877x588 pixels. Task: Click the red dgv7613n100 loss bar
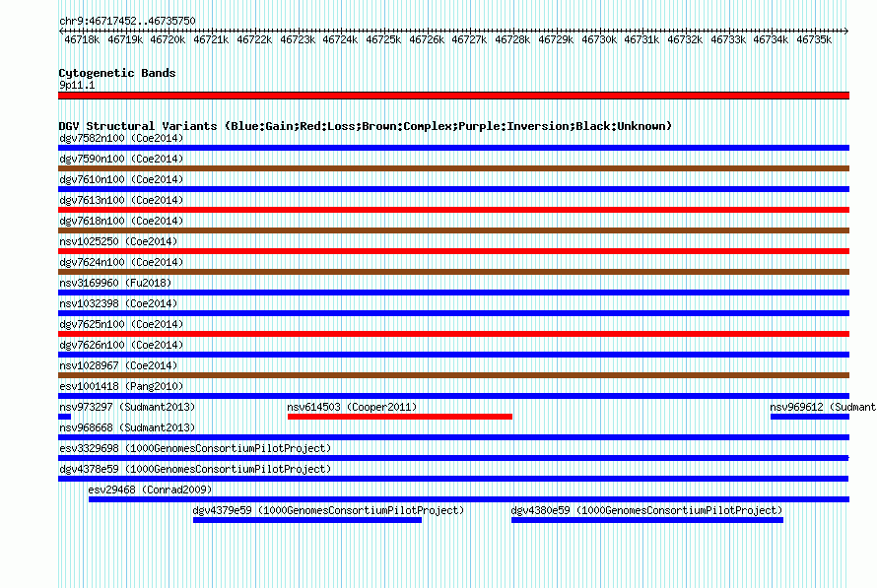(x=453, y=210)
